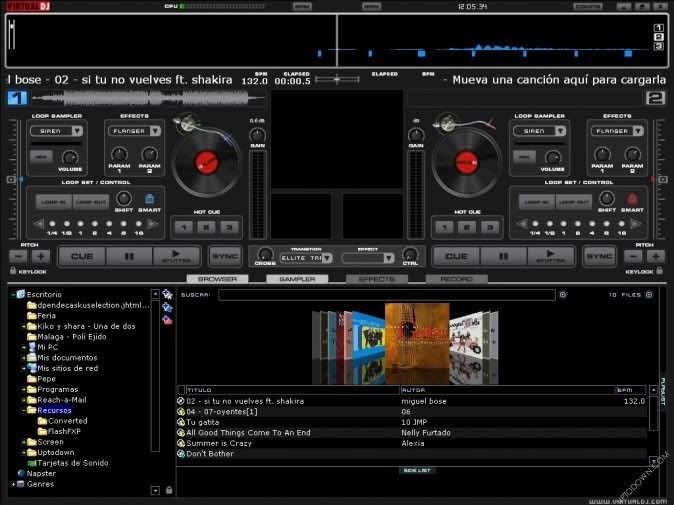
Task: Open the Transition type dropdown
Action: point(328,258)
